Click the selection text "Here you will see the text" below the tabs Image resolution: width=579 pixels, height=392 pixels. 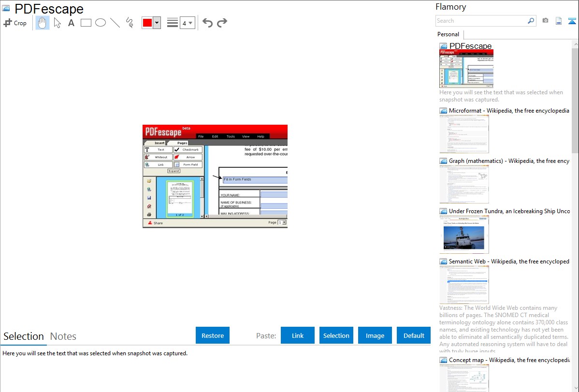(x=95, y=353)
